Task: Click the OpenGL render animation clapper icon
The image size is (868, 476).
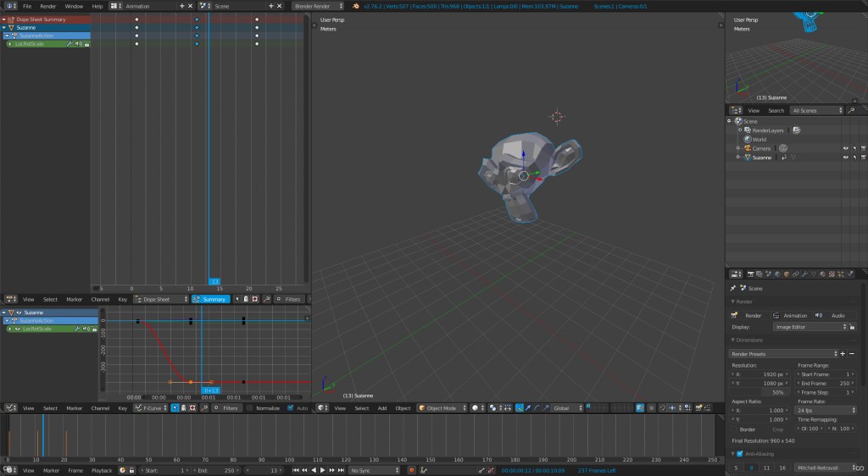Action: [x=707, y=408]
